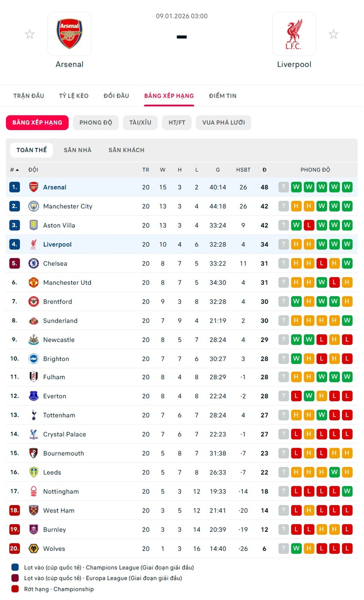Screen dimensions: 364x600
Task: Switch table to SÂN NHÀ view
Action: 78,150
